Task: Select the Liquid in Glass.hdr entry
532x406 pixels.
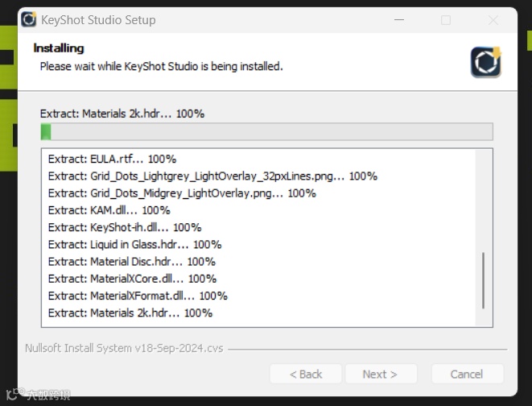Action: (134, 244)
